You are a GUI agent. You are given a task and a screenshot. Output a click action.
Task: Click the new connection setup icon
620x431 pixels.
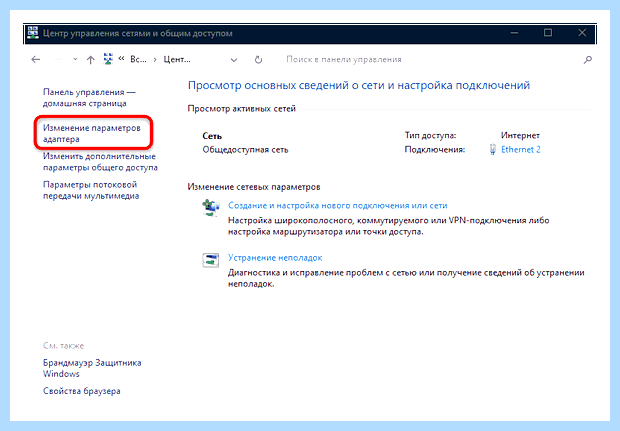(x=211, y=208)
